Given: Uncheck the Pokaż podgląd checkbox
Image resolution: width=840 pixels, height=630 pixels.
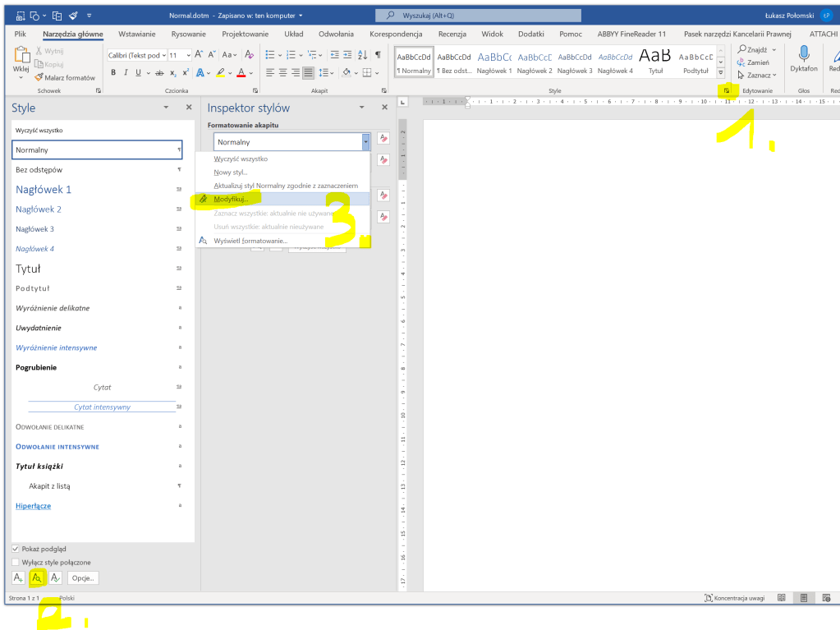Looking at the screenshot, I should click(x=16, y=549).
